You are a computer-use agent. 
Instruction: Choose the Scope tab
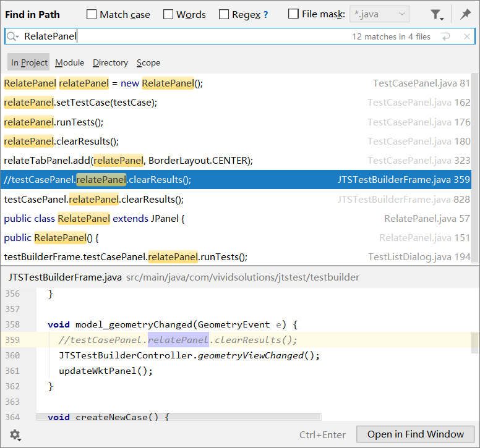[148, 62]
